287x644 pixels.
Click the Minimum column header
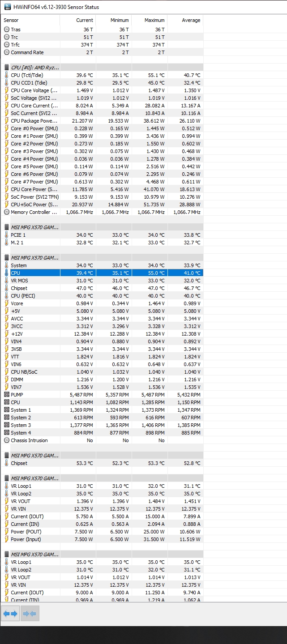pos(114,20)
